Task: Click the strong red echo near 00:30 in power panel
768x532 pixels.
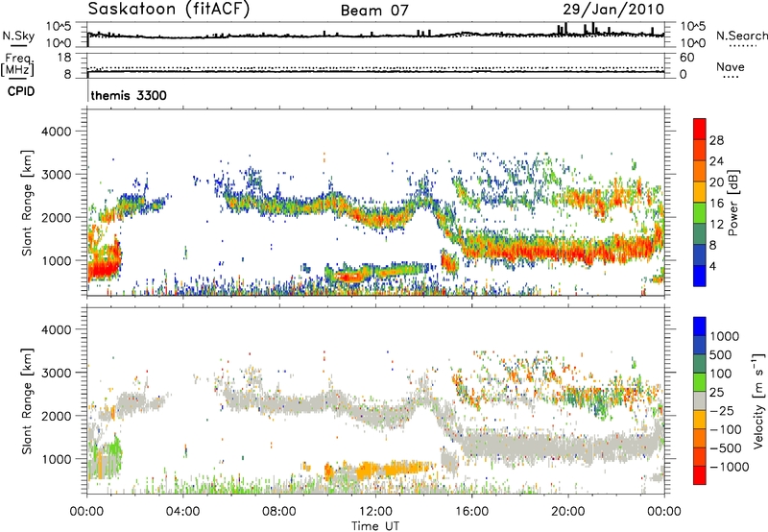Action: coord(103,269)
